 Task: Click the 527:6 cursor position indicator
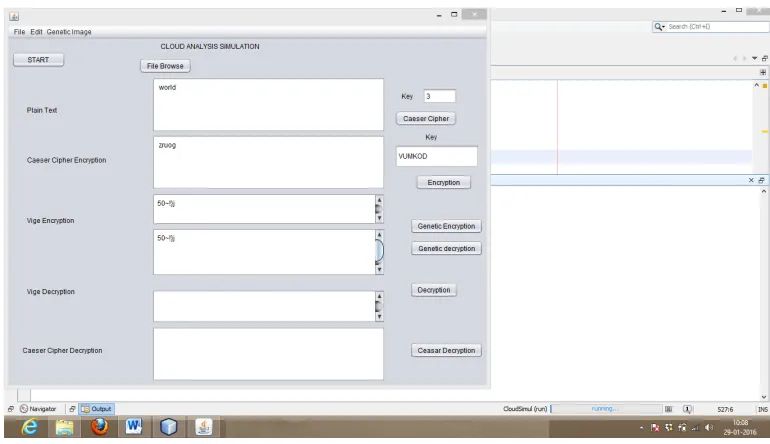coord(725,409)
